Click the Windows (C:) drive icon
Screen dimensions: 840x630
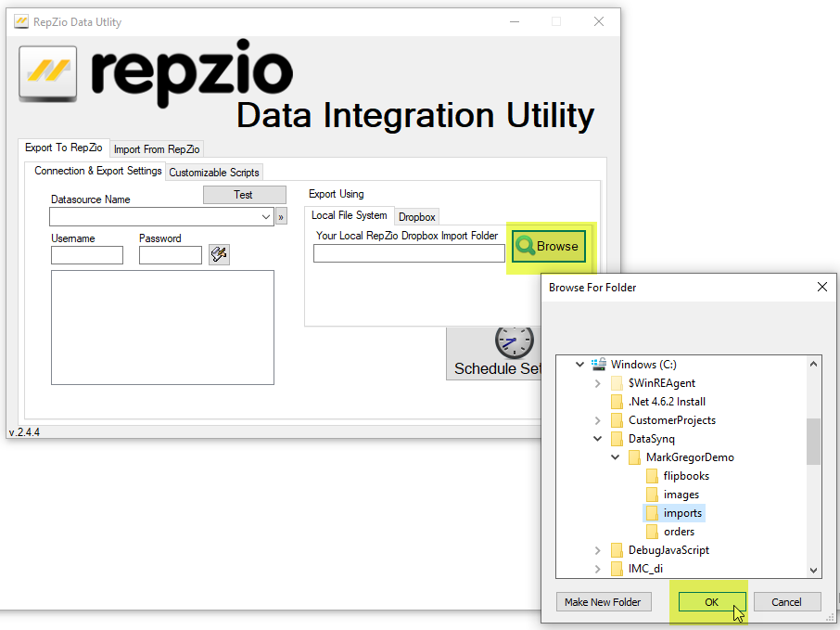[599, 365]
